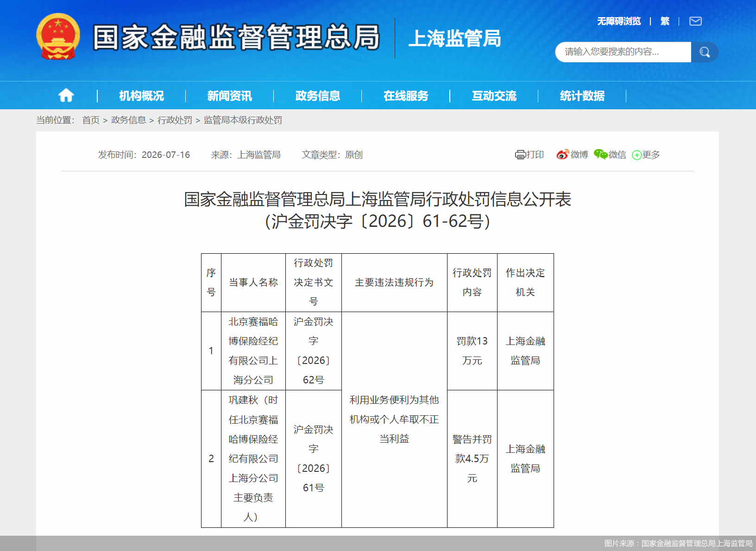Viewport: 756px width, 551px height.
Task: Click the article main title heading
Action: [378, 200]
